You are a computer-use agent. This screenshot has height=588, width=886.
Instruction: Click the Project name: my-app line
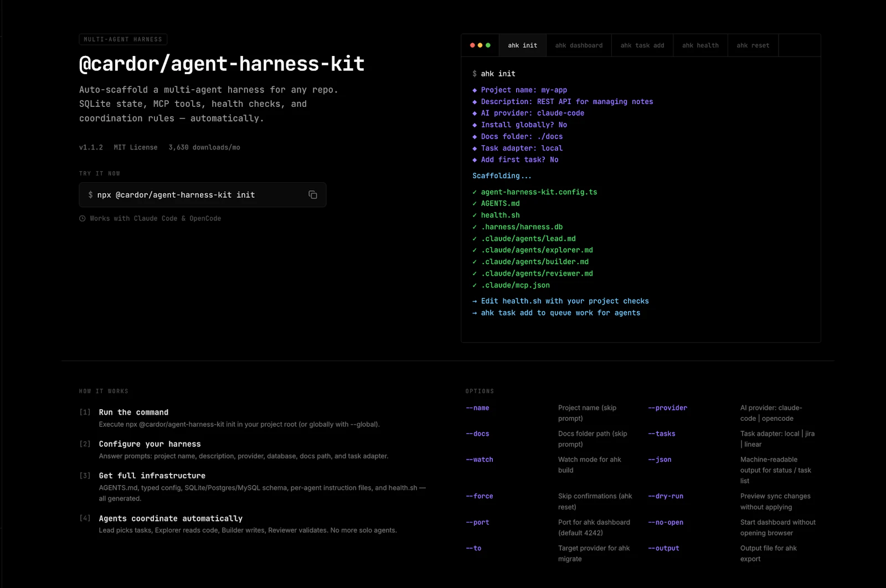(520, 90)
